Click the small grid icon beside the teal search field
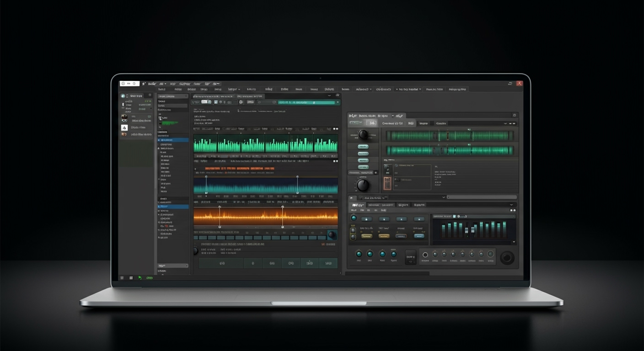Viewport: 644px width, 351px height. coord(273,102)
